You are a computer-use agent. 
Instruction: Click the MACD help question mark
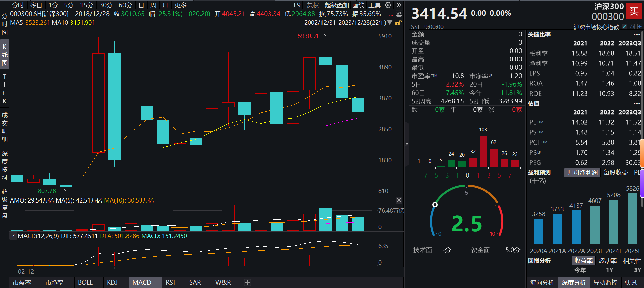13,236
